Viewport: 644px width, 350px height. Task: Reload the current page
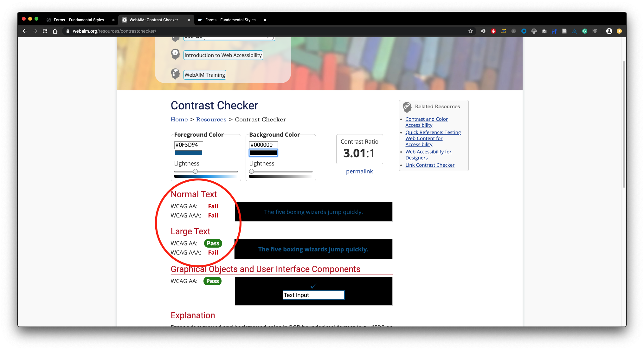45,31
